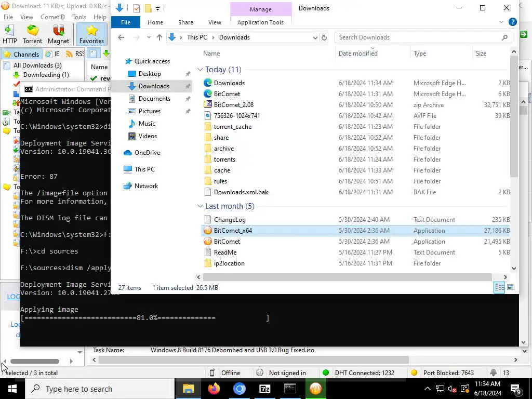Click the Manage contextual tab
Screen dimensions: 532x399
261,9
